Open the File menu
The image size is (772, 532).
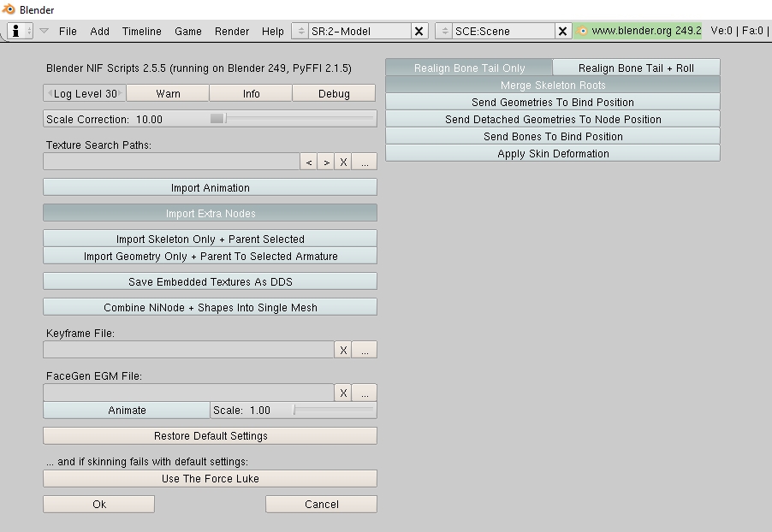(x=68, y=31)
